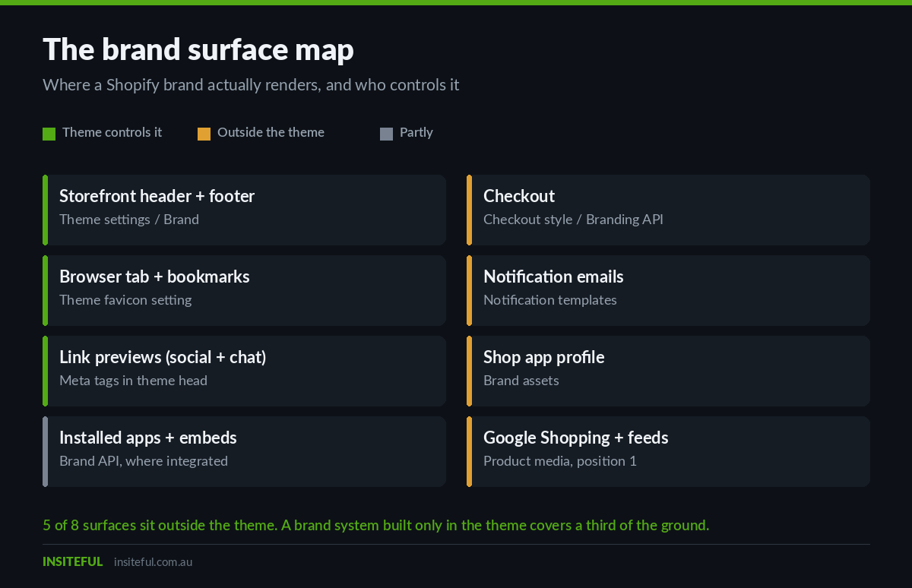
Task: Select the 'Shop app profile' card title
Action: [x=544, y=357]
